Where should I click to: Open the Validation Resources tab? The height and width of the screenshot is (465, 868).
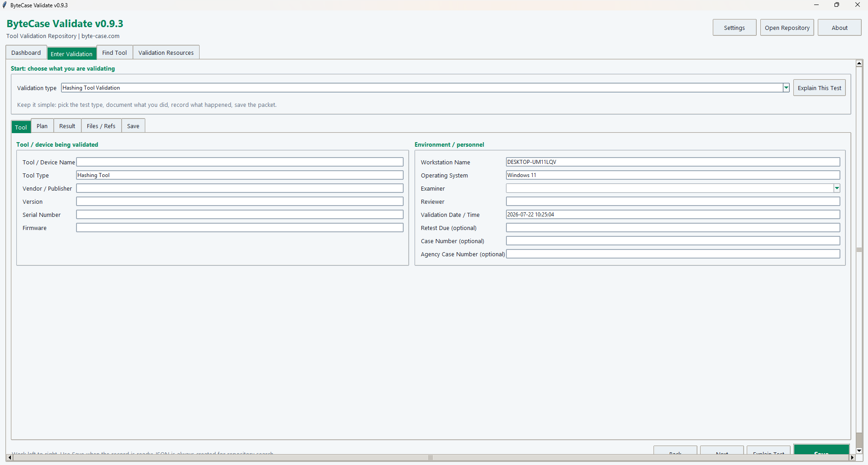[x=166, y=53]
